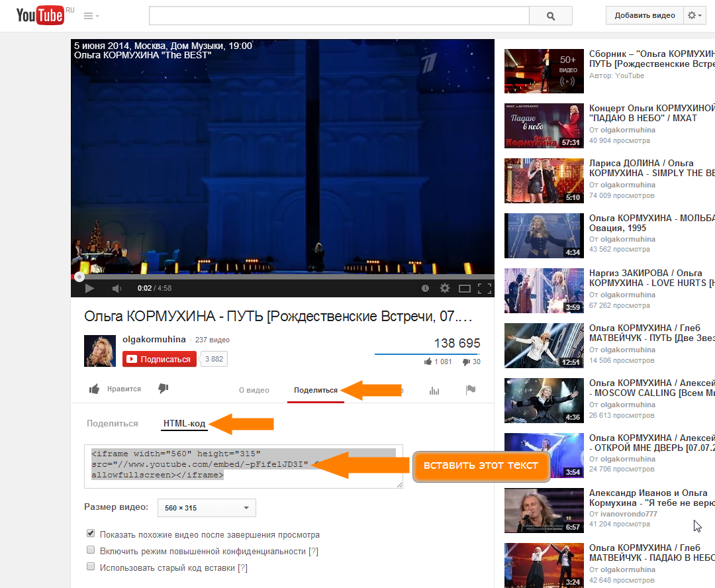
Task: Open the settings gear dropdown in the header
Action: 696,15
